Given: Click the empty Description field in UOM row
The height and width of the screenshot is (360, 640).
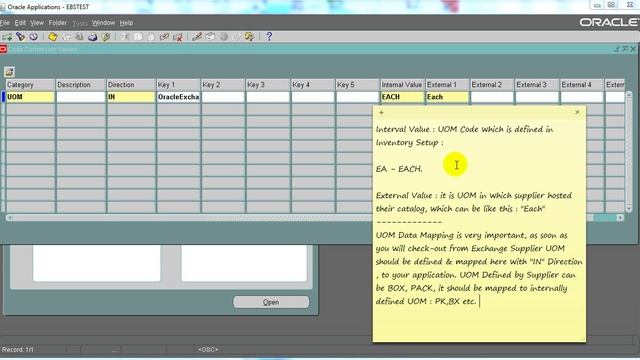Looking at the screenshot, I should (x=80, y=97).
